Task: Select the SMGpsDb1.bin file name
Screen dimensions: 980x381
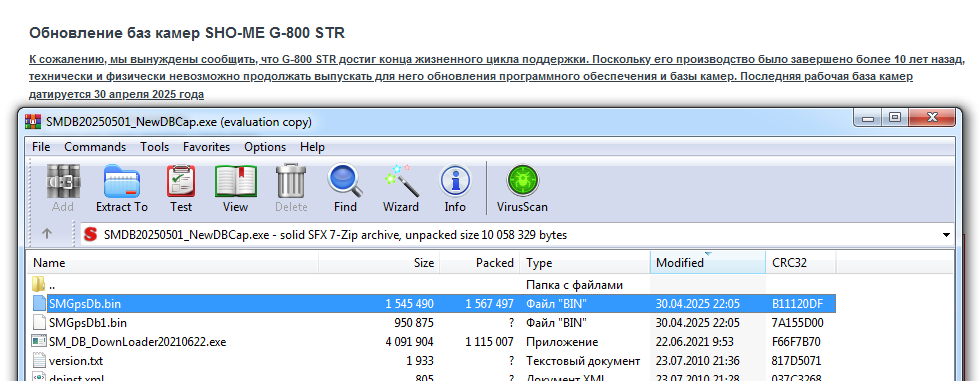Action: click(x=88, y=323)
